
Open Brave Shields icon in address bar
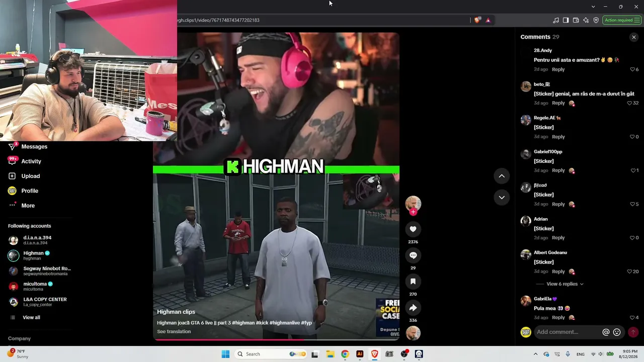[477, 20]
